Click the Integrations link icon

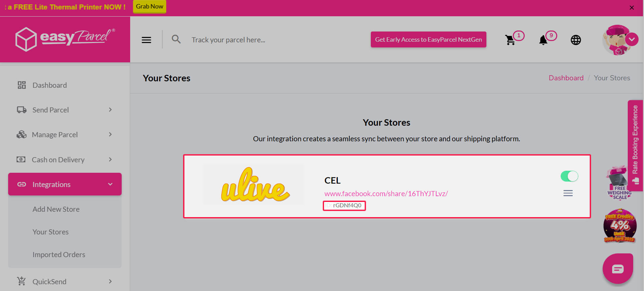point(22,184)
